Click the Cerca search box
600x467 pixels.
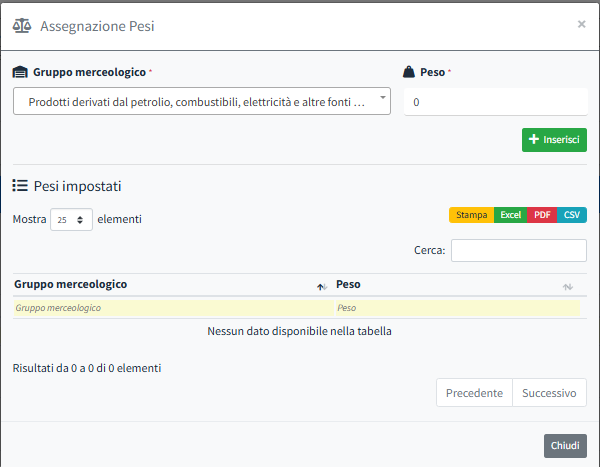coord(518,250)
